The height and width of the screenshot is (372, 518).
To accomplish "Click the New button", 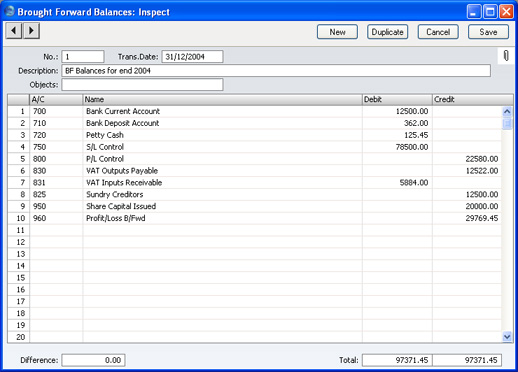I will click(x=337, y=32).
